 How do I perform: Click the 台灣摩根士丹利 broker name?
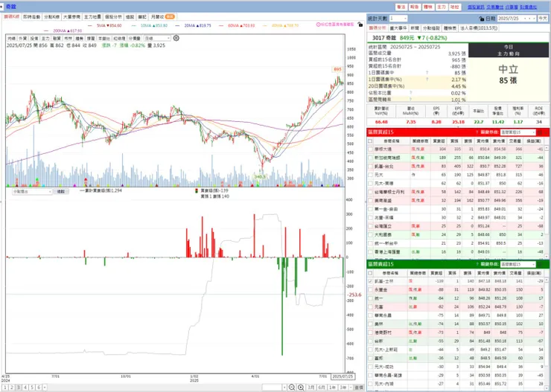(389, 192)
